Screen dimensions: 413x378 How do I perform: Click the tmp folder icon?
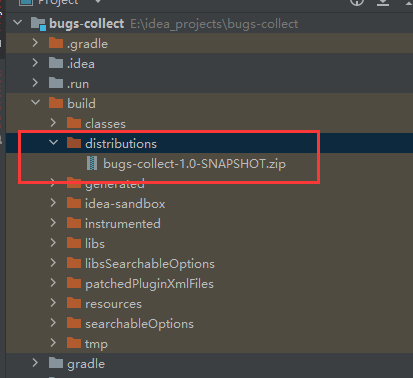pos(74,343)
